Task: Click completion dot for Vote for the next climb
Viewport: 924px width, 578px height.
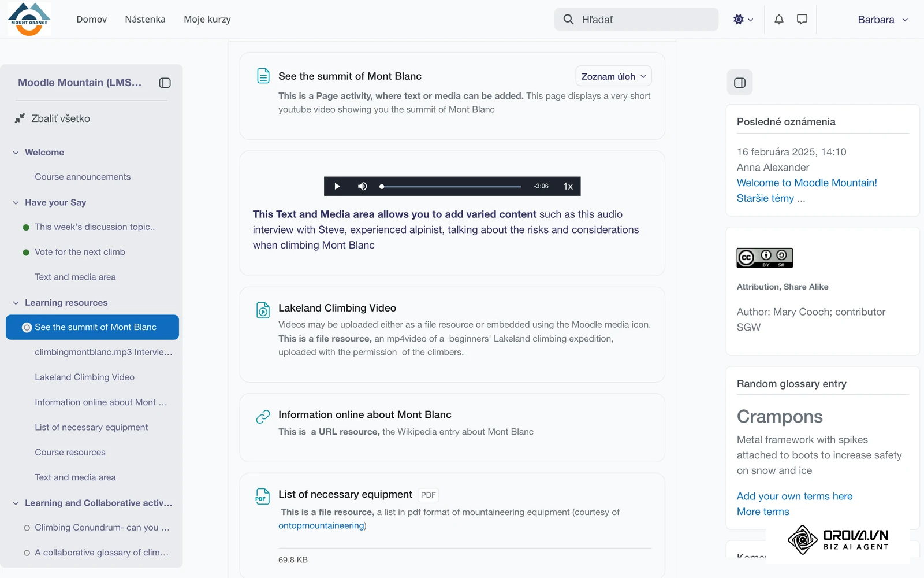Action: [26, 253]
